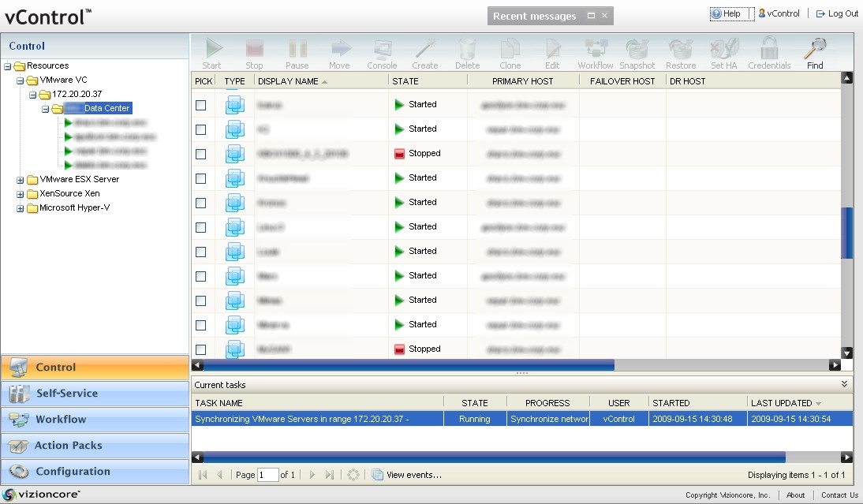Open the About link
863x504 pixels.
795,495
